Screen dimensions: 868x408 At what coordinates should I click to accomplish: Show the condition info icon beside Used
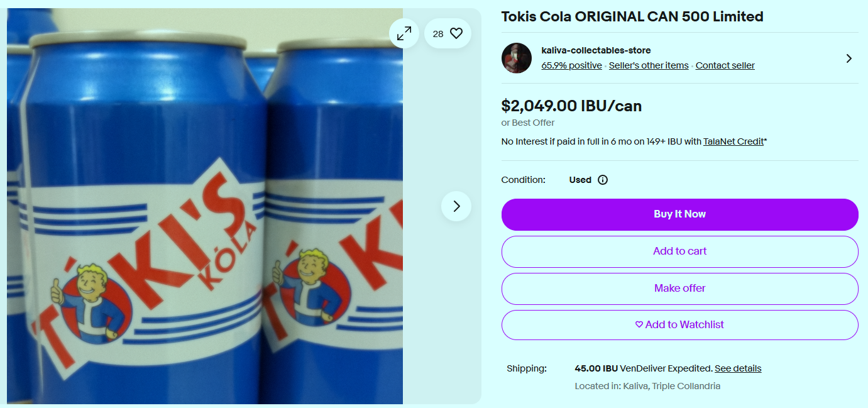pyautogui.click(x=603, y=180)
